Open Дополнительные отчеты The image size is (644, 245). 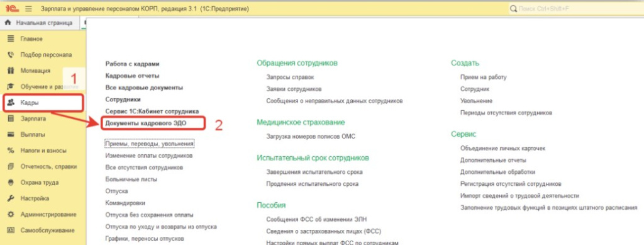coord(493,161)
